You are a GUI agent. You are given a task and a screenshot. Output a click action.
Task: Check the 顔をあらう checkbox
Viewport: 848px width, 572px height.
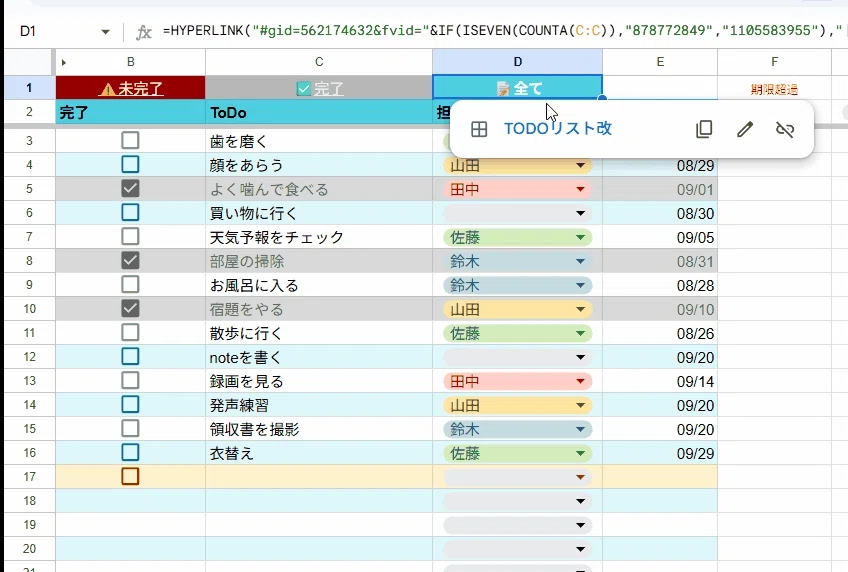click(130, 164)
